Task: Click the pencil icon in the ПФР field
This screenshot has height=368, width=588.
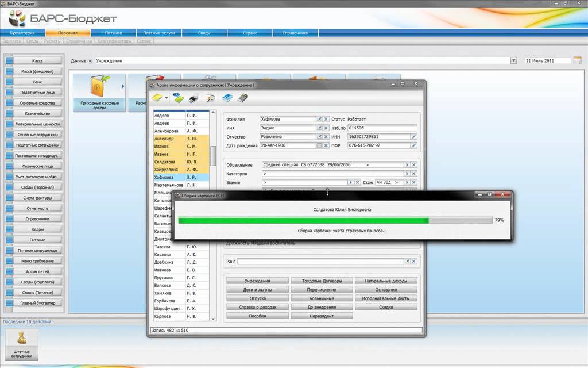Action: (413, 145)
